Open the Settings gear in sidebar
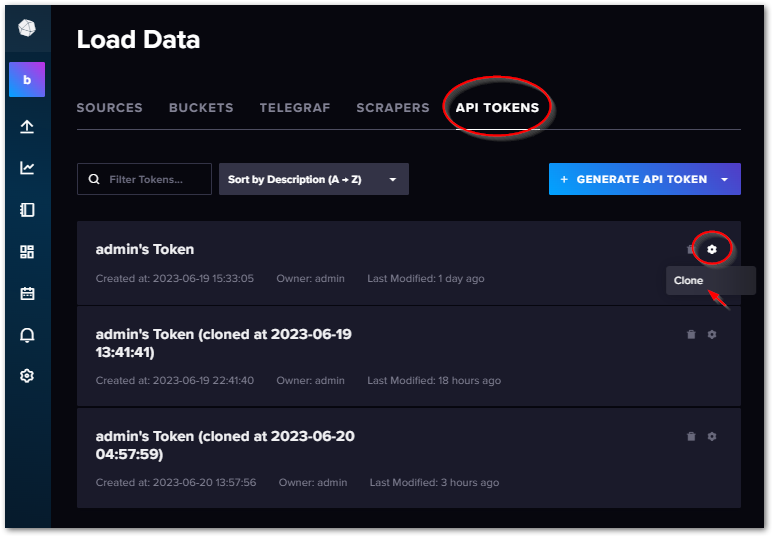 point(27,376)
